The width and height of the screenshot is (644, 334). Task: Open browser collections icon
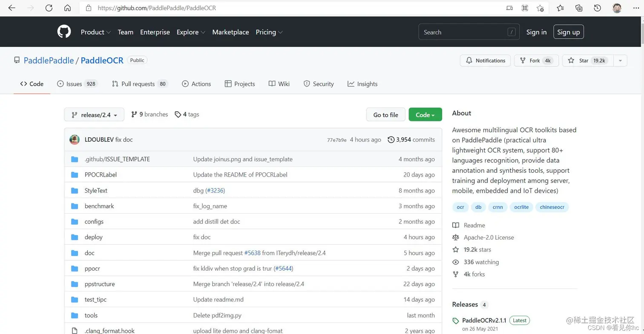[x=579, y=8]
